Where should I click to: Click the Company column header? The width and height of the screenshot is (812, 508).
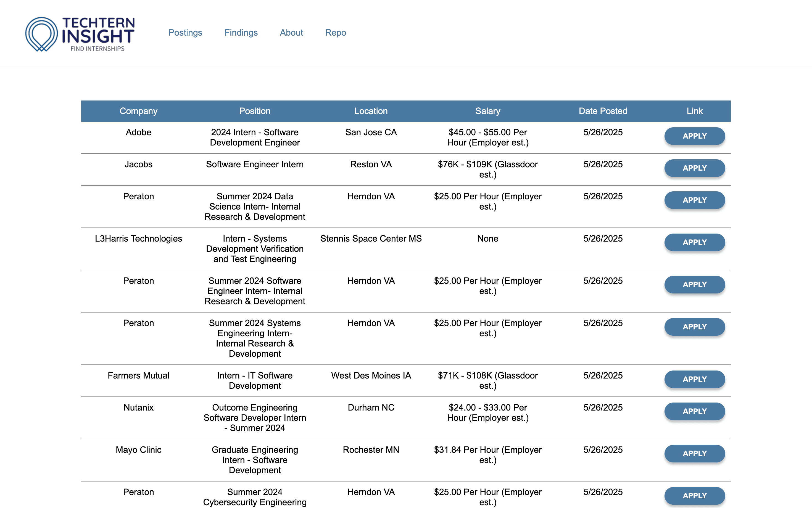click(x=138, y=111)
